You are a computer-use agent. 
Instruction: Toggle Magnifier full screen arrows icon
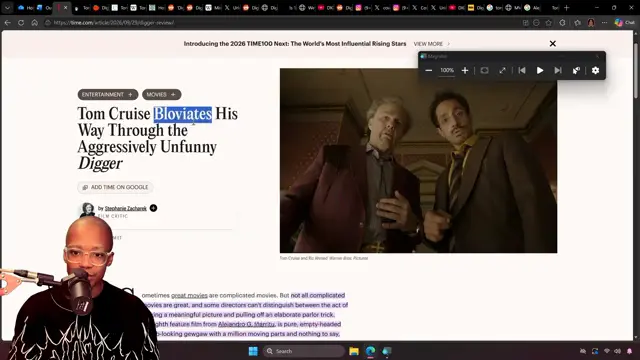[x=502, y=71]
